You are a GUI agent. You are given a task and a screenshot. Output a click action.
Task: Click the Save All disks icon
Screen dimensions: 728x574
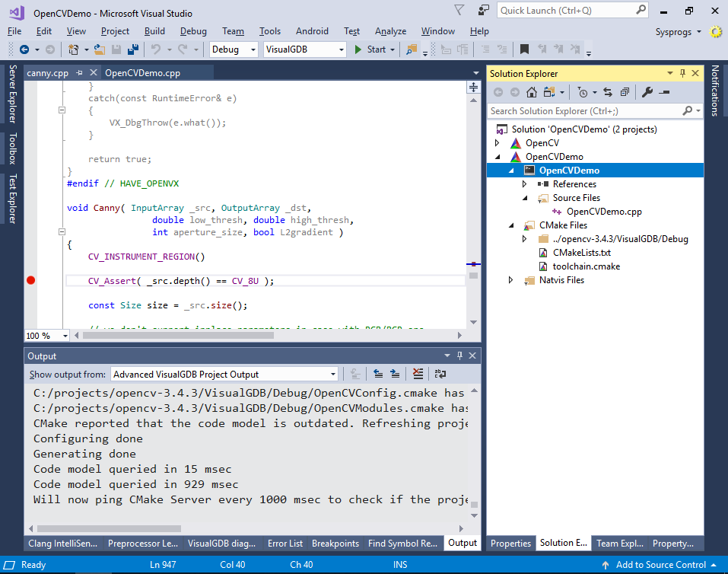133,49
